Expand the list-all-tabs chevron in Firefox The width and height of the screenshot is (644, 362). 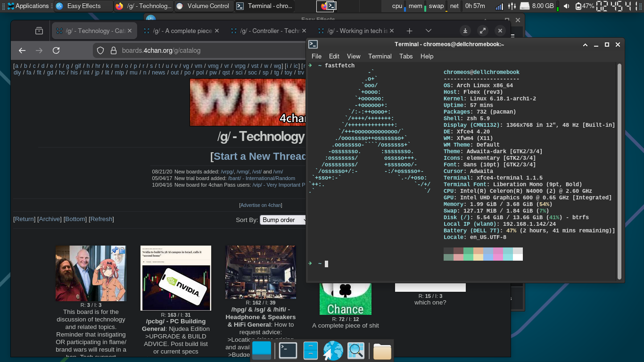428,31
